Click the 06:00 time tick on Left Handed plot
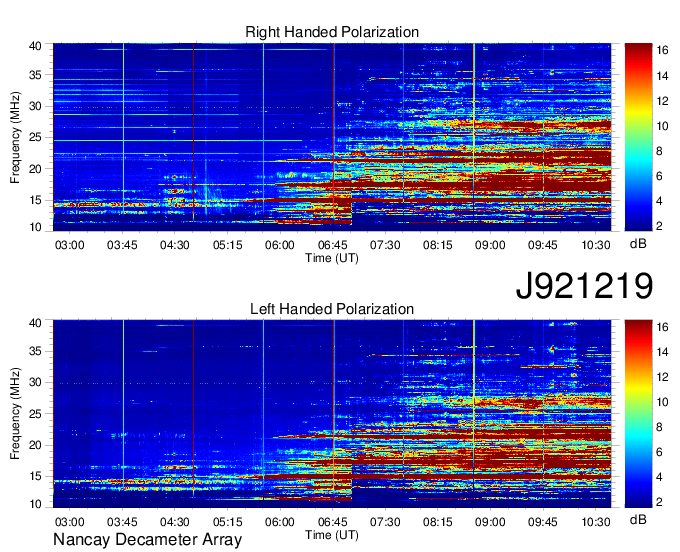680x552 pixels. click(280, 522)
